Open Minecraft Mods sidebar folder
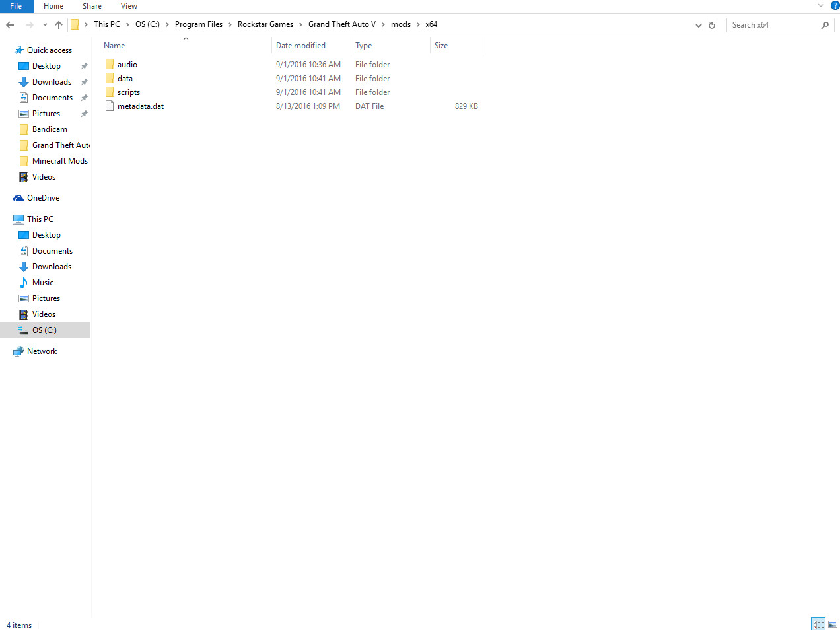This screenshot has width=840, height=630. tap(59, 161)
